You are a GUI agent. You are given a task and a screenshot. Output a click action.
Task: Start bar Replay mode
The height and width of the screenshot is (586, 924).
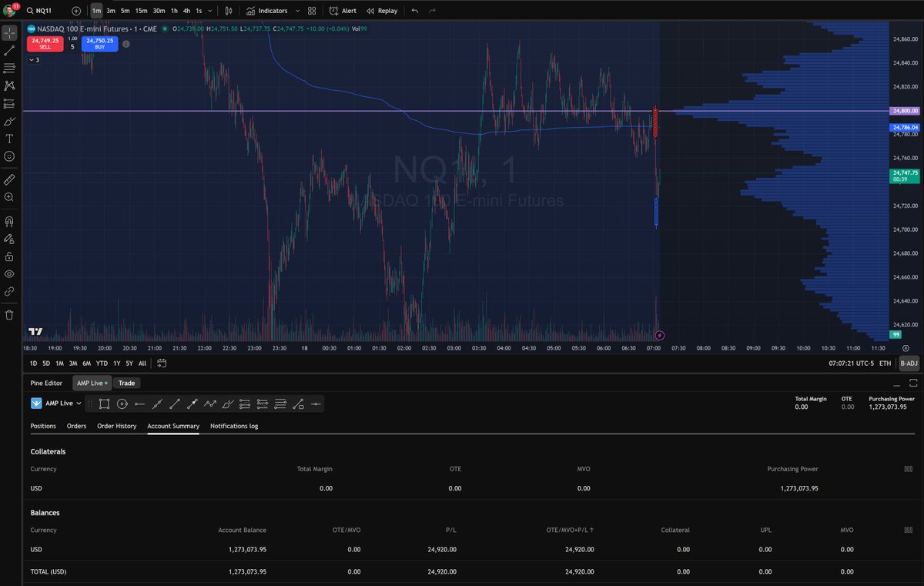[382, 11]
